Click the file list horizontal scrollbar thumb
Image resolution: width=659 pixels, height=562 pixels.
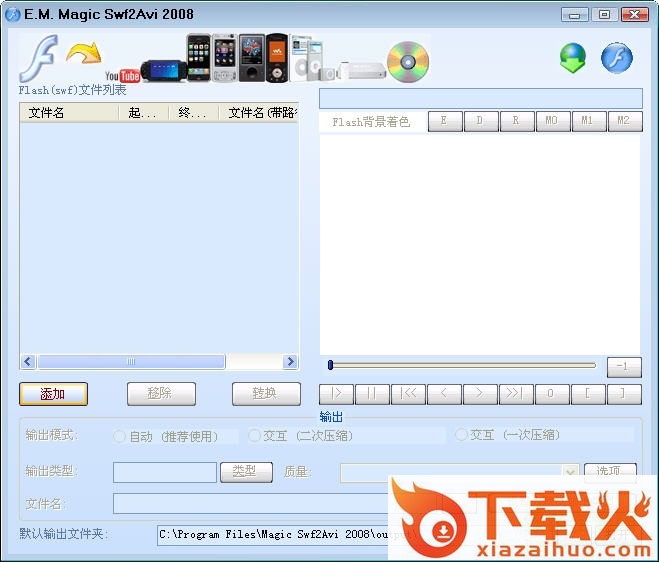131,361
